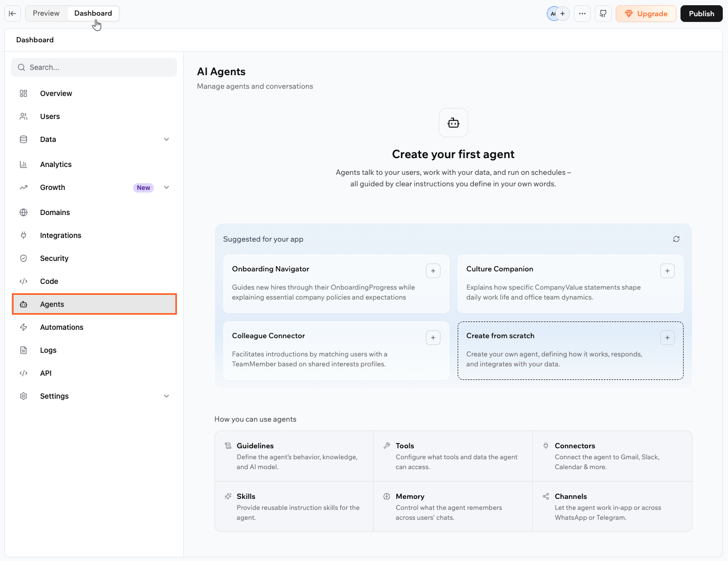Click the Skills info tile

pyautogui.click(x=294, y=506)
